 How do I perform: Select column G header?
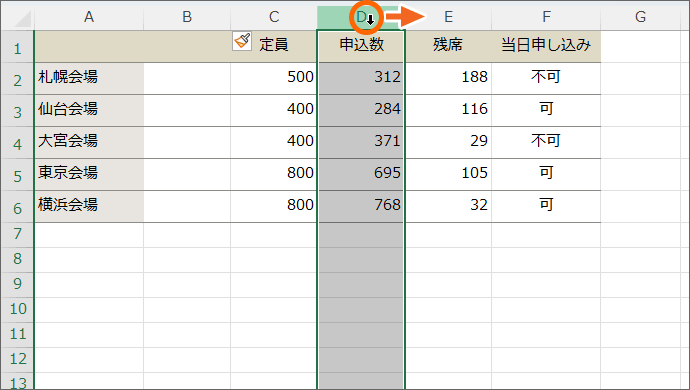click(641, 17)
